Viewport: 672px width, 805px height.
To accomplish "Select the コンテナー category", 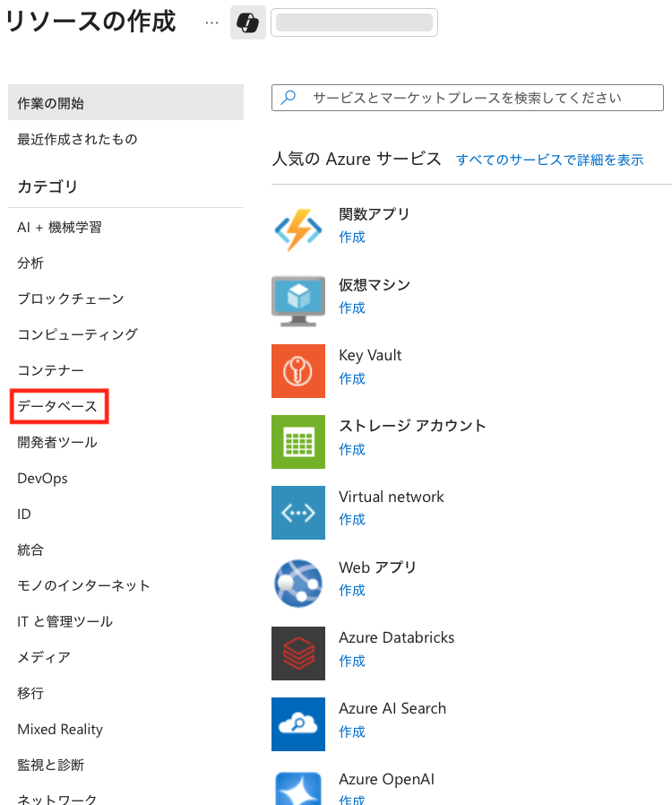I will (50, 370).
